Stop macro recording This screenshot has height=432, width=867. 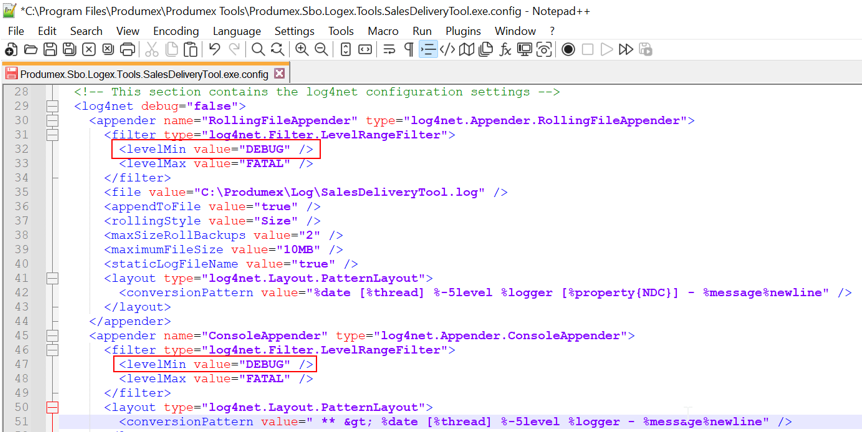click(588, 50)
